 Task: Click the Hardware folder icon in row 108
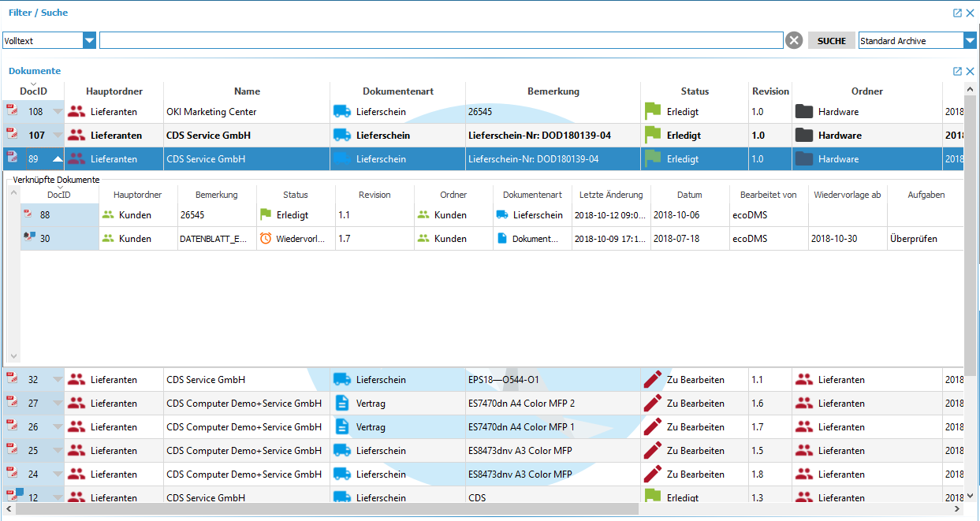[x=803, y=112]
